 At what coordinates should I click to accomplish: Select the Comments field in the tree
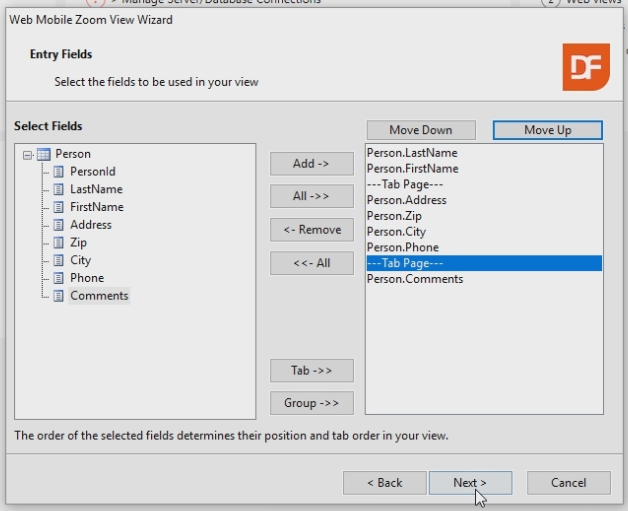coord(98,296)
